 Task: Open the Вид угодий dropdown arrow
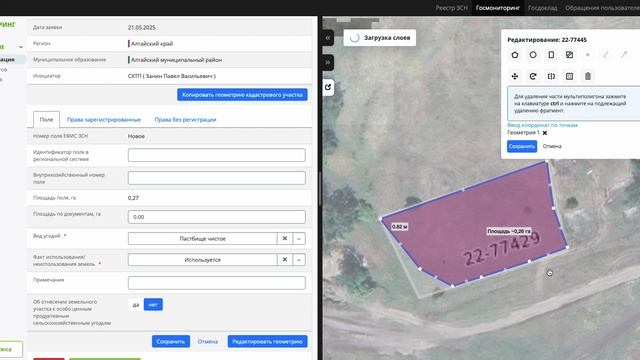[x=299, y=238]
